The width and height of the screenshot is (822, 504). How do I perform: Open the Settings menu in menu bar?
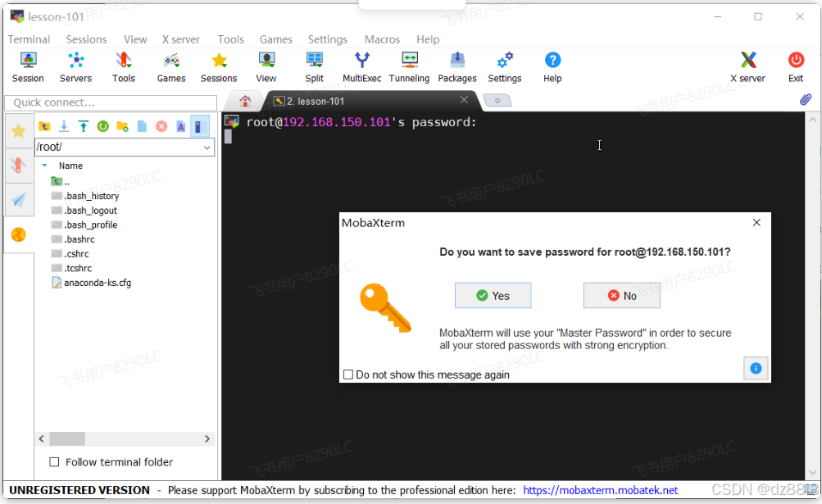(x=328, y=39)
